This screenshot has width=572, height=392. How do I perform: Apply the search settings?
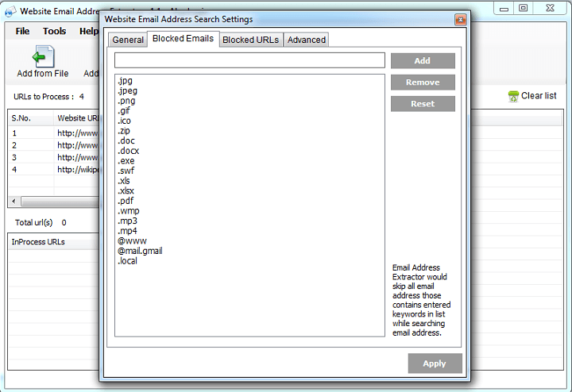click(435, 363)
